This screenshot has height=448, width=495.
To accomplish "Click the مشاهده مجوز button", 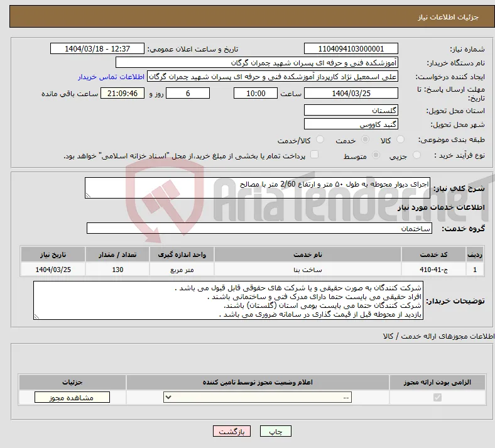I will coord(72,398).
